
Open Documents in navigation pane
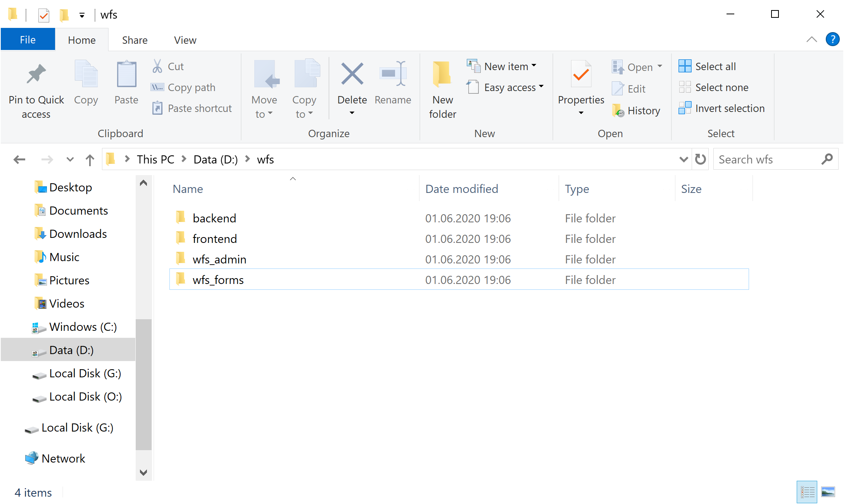point(72,210)
